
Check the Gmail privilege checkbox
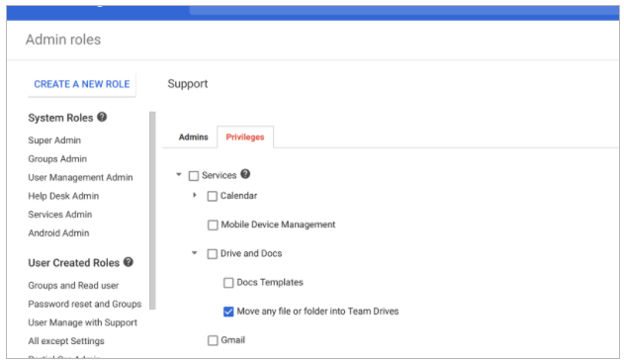tap(213, 340)
